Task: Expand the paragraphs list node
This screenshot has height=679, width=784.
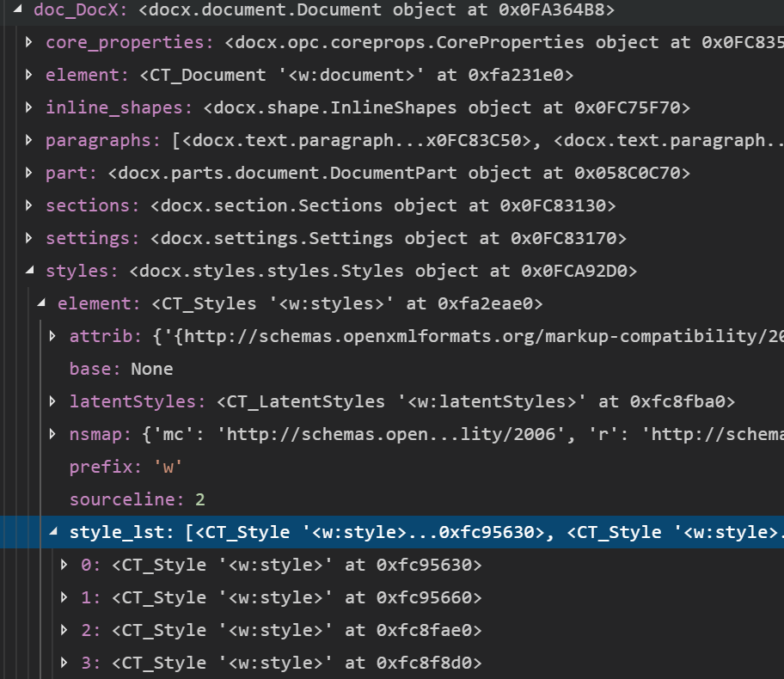Action: [x=29, y=140]
